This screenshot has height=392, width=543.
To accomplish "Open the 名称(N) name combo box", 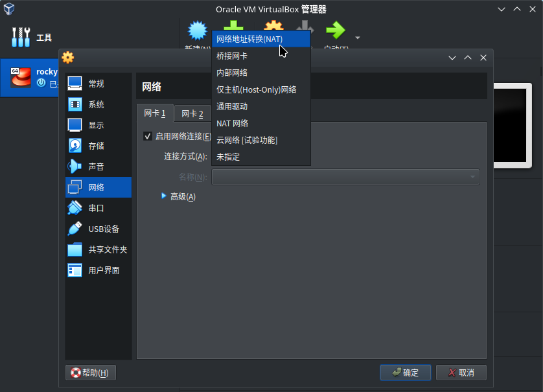I will click(x=345, y=177).
